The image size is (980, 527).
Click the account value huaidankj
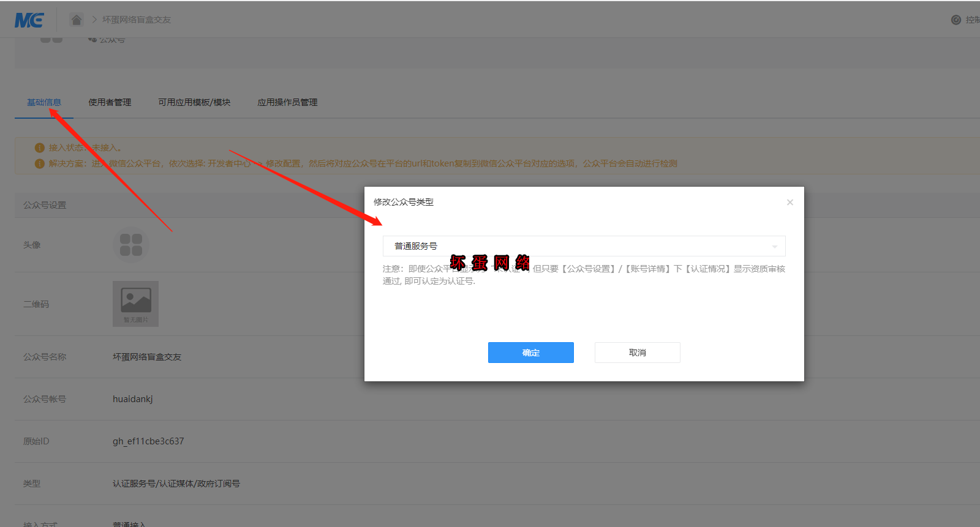click(133, 399)
